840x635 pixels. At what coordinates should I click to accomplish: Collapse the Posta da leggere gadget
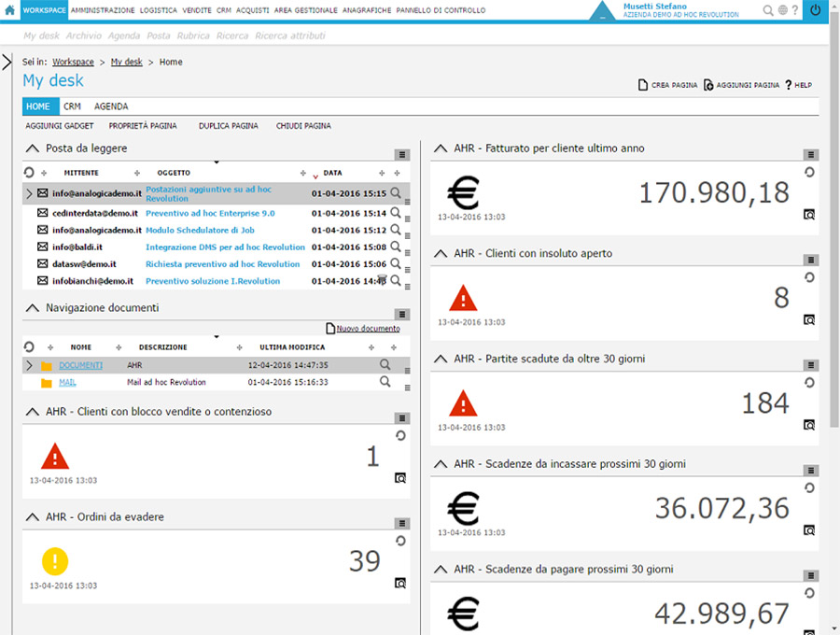[32, 148]
